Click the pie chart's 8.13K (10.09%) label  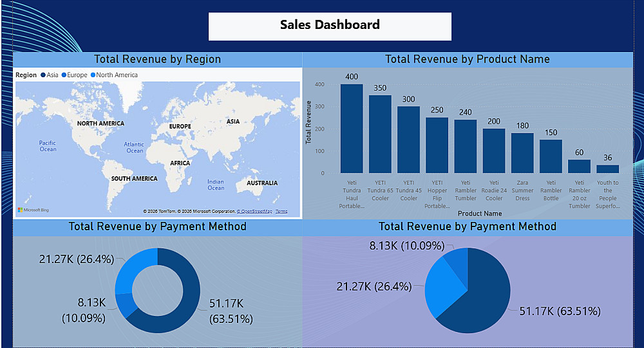click(x=407, y=246)
